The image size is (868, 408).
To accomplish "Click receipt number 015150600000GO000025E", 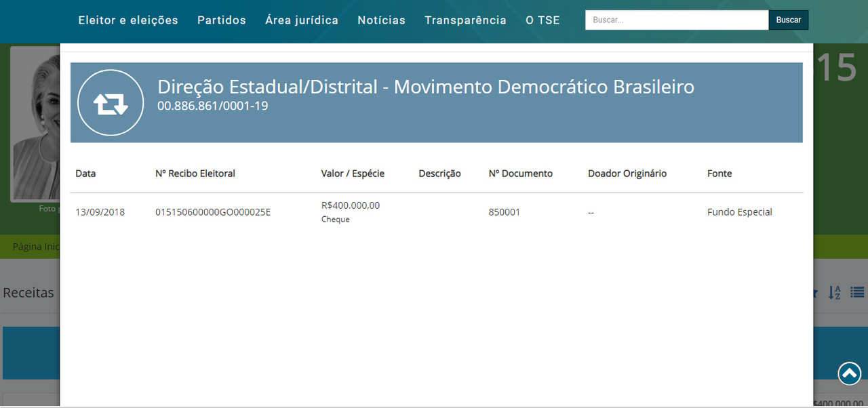I will click(213, 212).
